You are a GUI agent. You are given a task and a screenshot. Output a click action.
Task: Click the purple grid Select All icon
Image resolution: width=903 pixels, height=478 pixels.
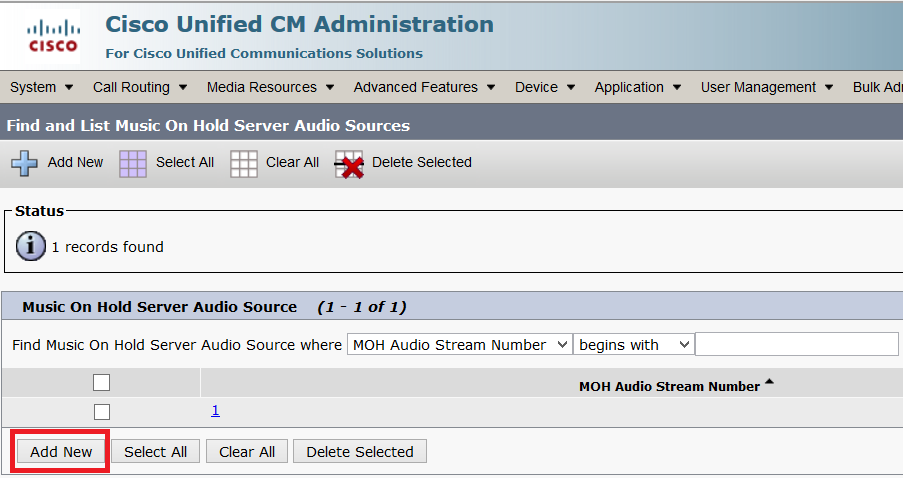[132, 164]
